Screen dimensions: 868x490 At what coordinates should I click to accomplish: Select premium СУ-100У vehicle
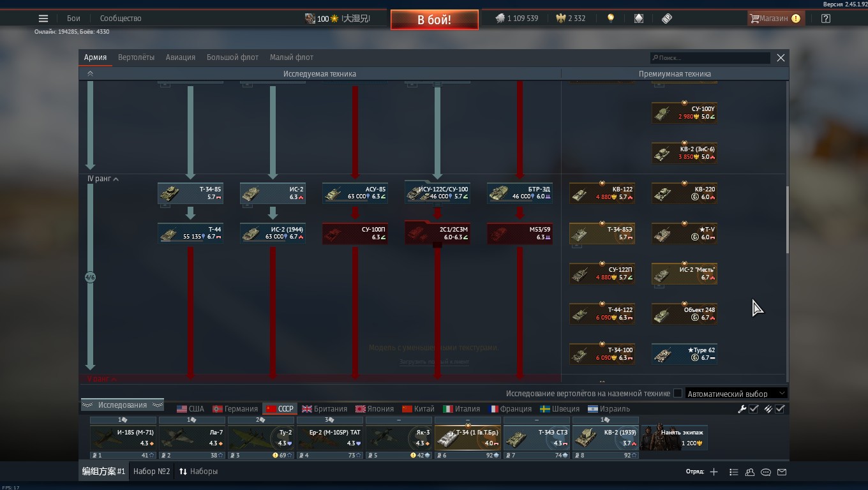coord(684,113)
